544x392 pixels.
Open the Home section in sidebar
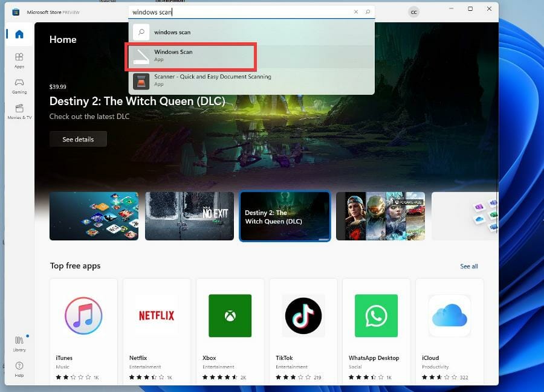coord(19,34)
